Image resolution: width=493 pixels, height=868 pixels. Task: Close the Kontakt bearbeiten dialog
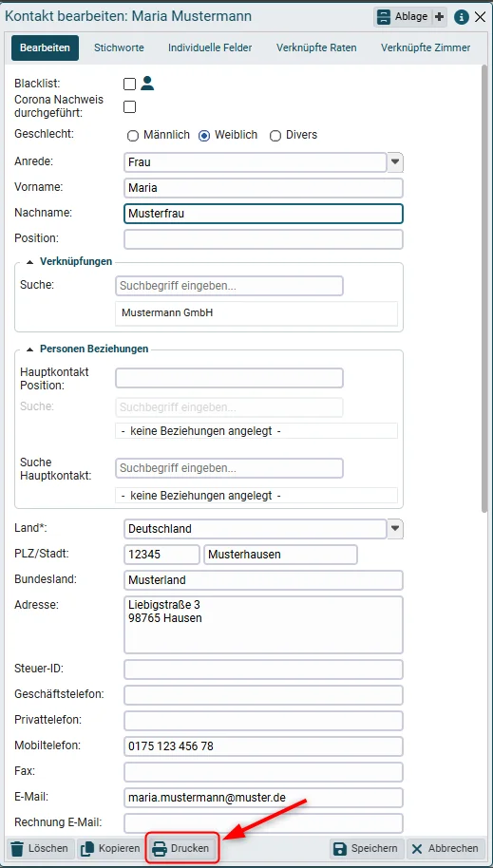pos(481,17)
